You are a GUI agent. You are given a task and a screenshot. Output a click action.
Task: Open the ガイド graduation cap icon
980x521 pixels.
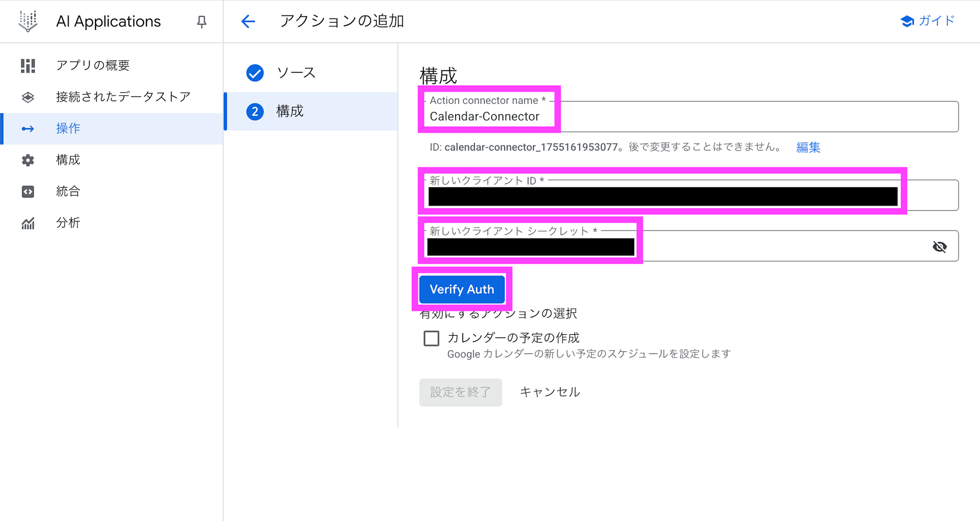907,21
